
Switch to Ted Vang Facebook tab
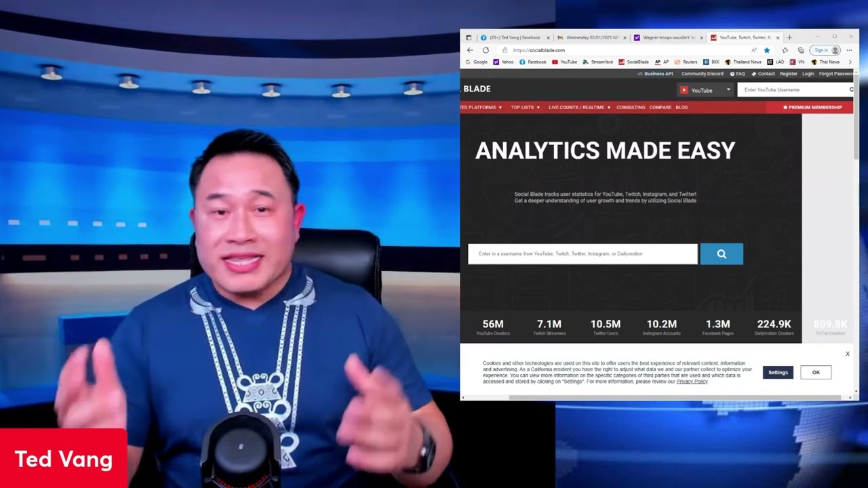coord(515,38)
